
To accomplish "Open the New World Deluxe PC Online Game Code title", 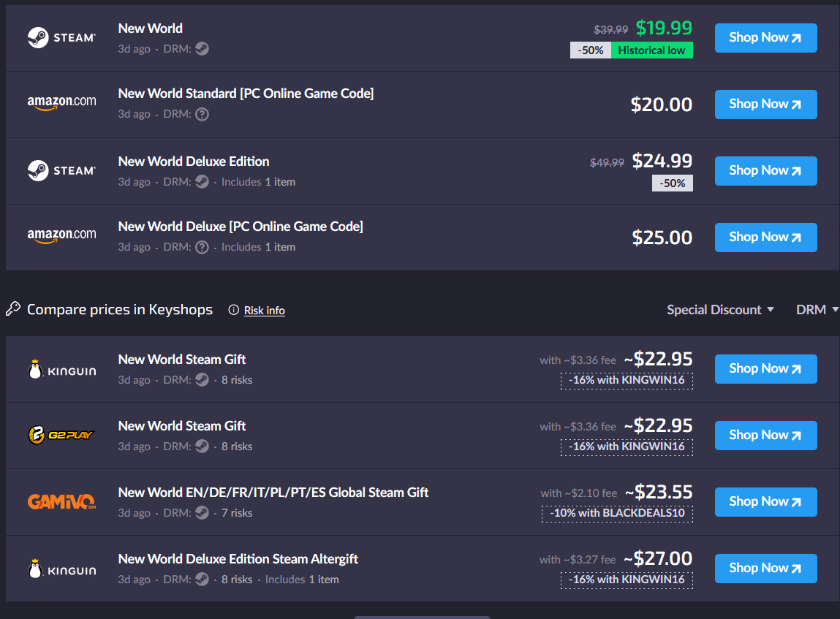I will tap(241, 227).
